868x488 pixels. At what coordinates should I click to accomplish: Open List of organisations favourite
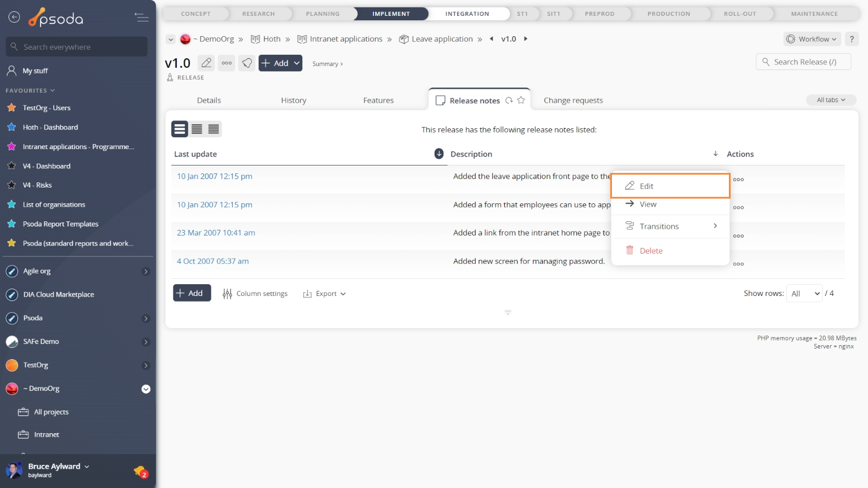[46, 204]
